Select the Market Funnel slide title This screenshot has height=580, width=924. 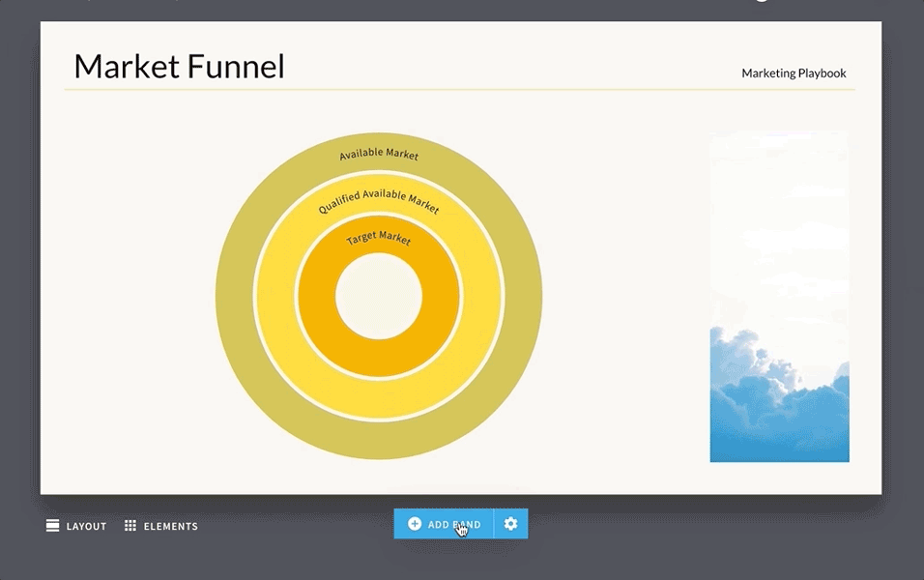179,67
